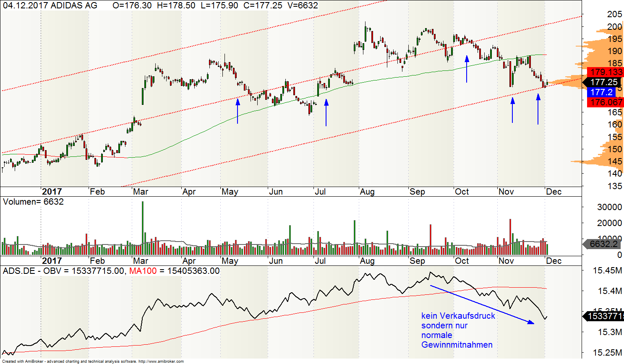Image resolution: width=624 pixels, height=364 pixels.
Task: Click the 'Volumen= 6632' pane label
Action: (33, 202)
